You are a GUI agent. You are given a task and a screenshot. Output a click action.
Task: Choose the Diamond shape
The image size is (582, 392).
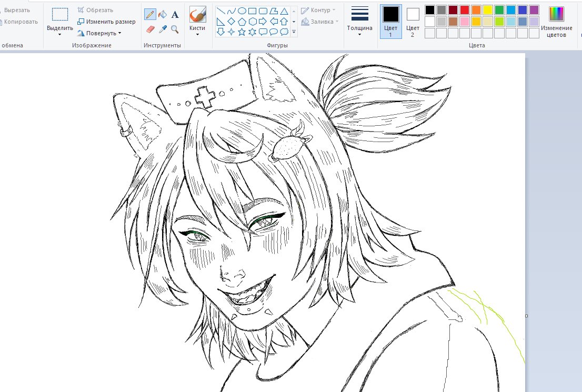[x=231, y=22]
